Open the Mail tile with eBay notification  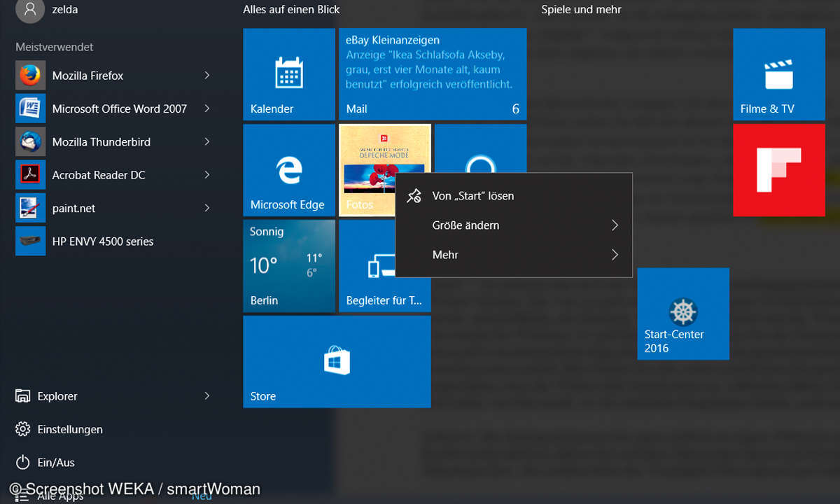click(433, 74)
